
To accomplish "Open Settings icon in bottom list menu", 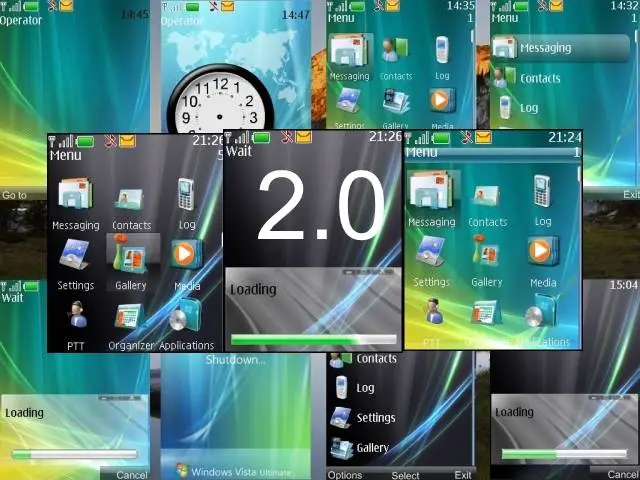I will point(341,417).
